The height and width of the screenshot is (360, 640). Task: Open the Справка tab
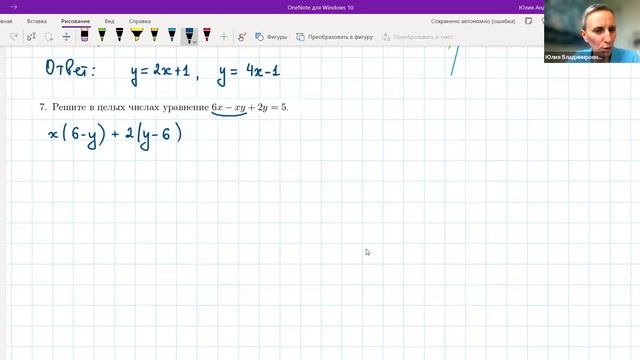click(x=140, y=21)
